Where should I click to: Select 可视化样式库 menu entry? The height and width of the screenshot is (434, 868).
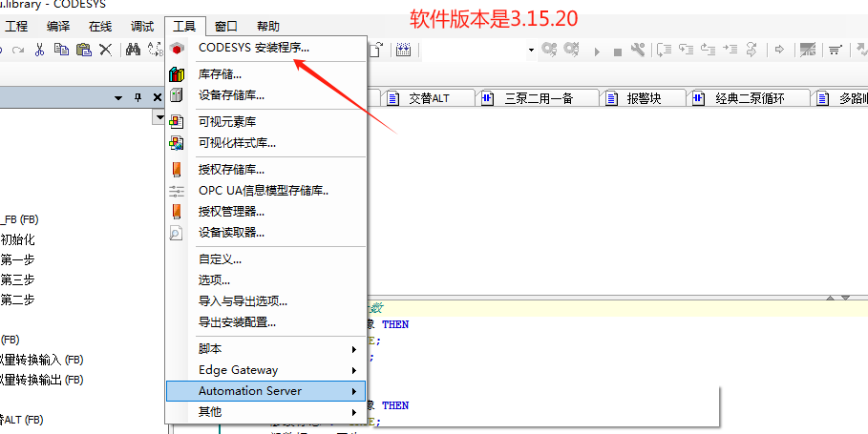coord(266,143)
